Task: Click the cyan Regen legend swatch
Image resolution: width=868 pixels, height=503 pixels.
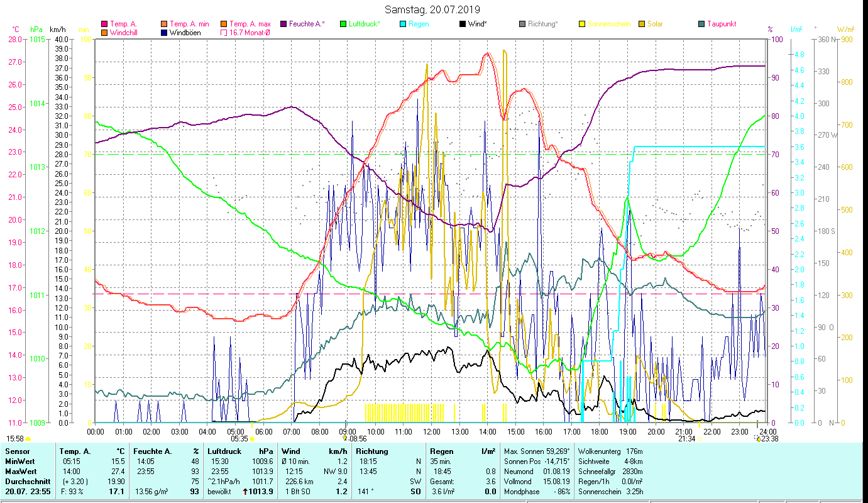Action: pyautogui.click(x=403, y=24)
